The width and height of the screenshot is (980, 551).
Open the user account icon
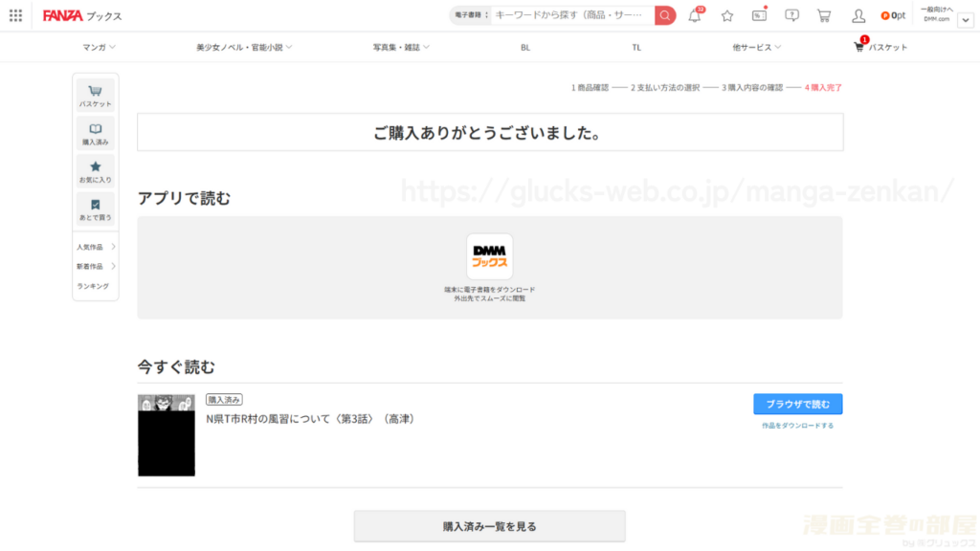click(858, 16)
